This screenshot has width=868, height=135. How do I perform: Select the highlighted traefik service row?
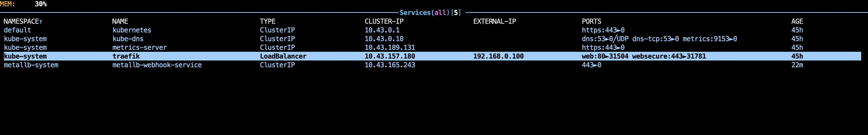click(x=126, y=56)
